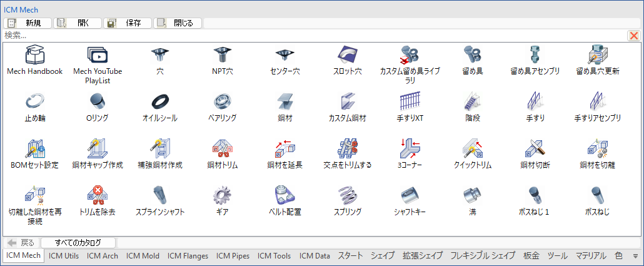Select the 留め具穴更新 tool
Screen dimensions: 644x266
tap(598, 54)
